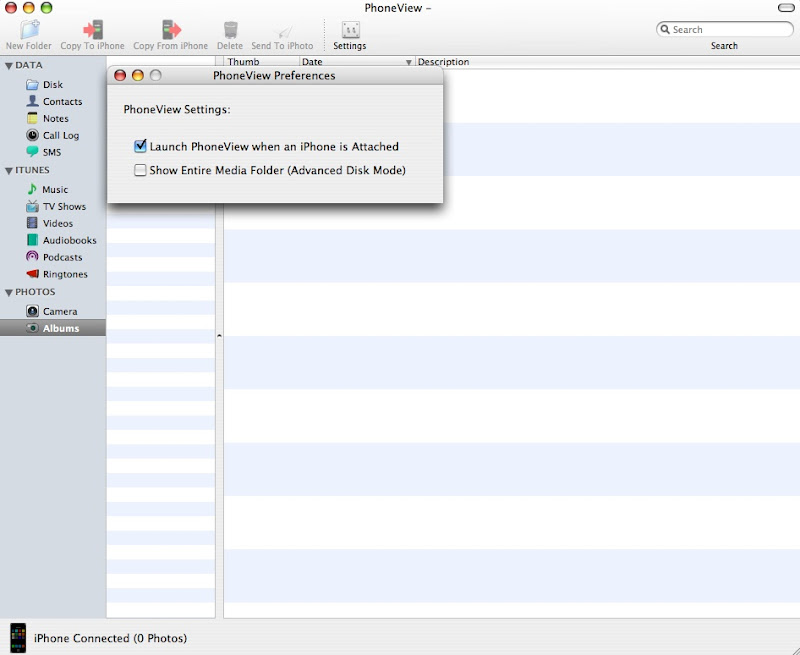Click the Delete trash icon
The image size is (800, 655).
(230, 31)
